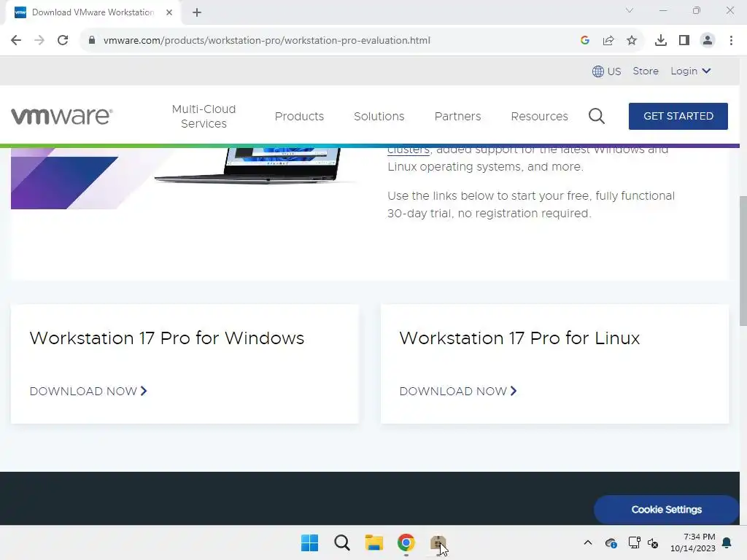
Task: Download Workstation 17 Pro for Windows
Action: [x=88, y=391]
